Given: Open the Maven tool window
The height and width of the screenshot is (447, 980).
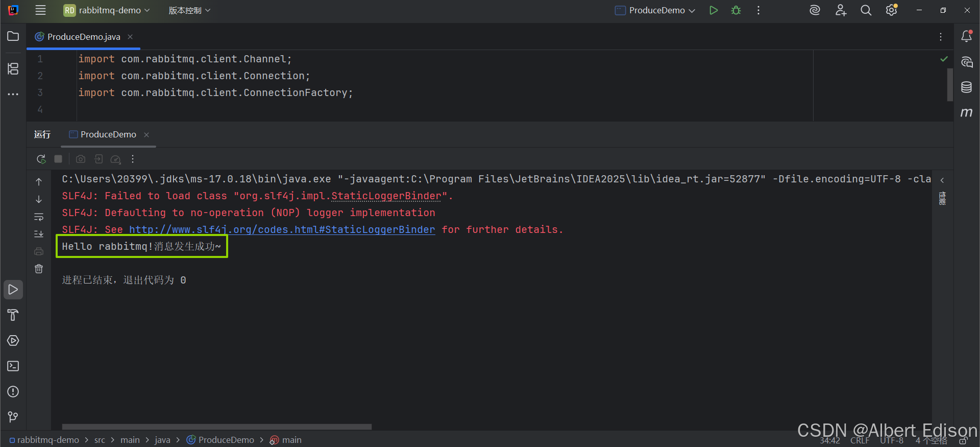Looking at the screenshot, I should click(x=966, y=112).
